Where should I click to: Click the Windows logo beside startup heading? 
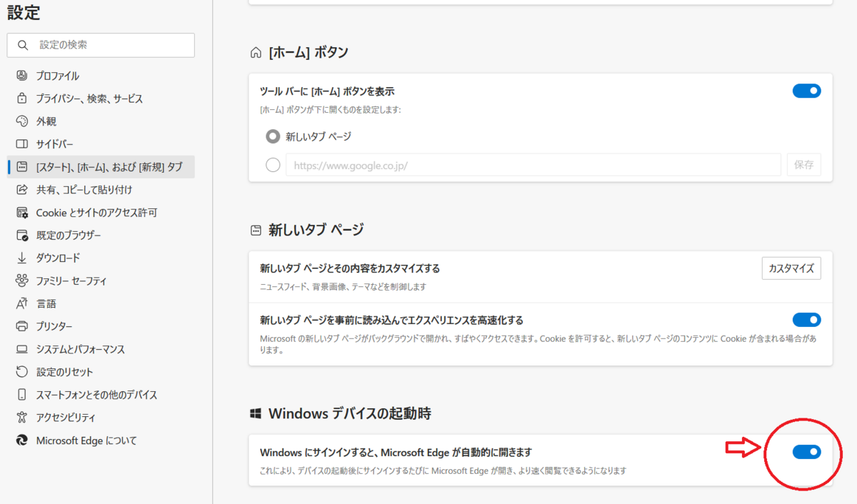coord(256,413)
